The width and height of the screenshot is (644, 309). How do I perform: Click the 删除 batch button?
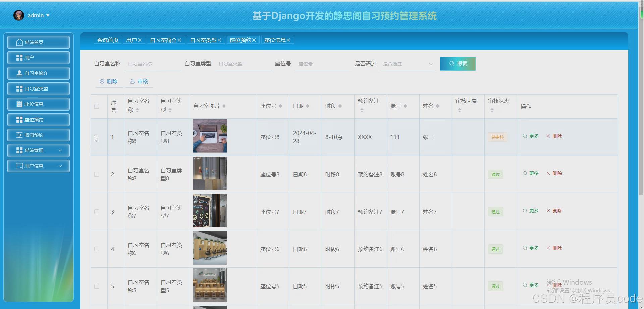(109, 81)
